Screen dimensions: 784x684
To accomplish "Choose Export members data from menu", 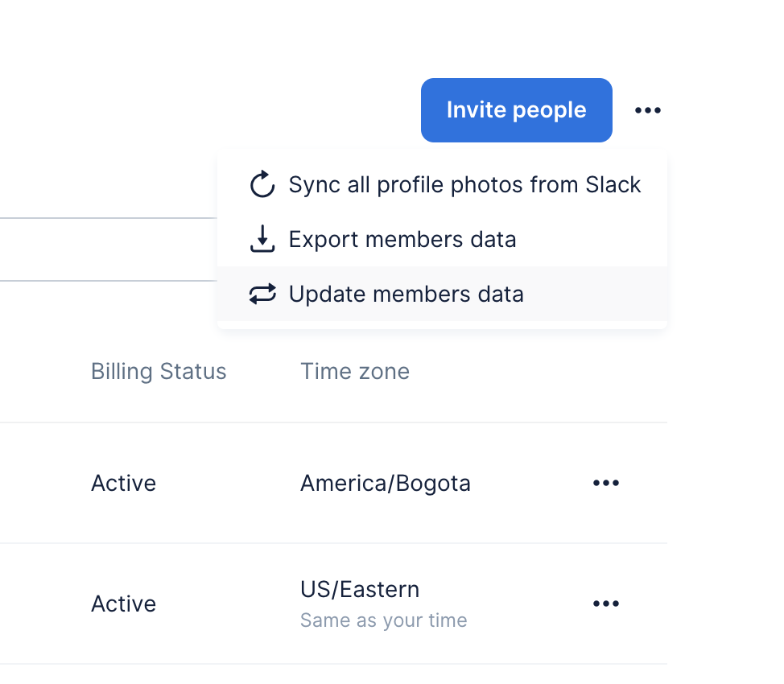I will (402, 240).
